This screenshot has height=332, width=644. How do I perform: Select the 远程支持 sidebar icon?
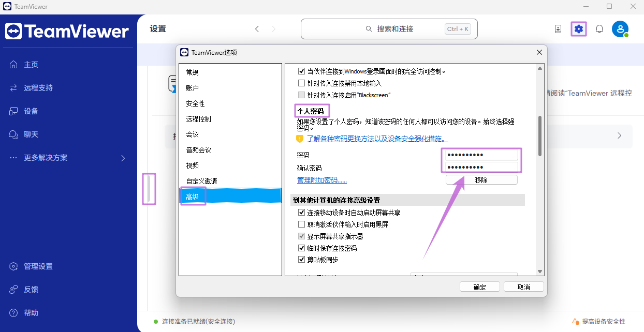point(13,87)
